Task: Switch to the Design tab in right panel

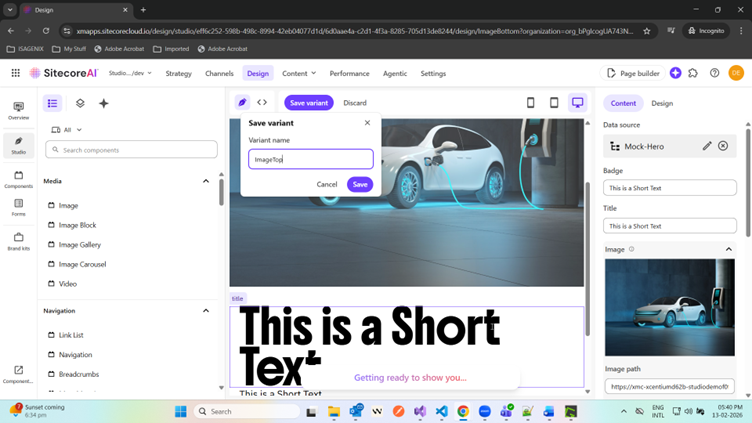Action: coord(662,103)
